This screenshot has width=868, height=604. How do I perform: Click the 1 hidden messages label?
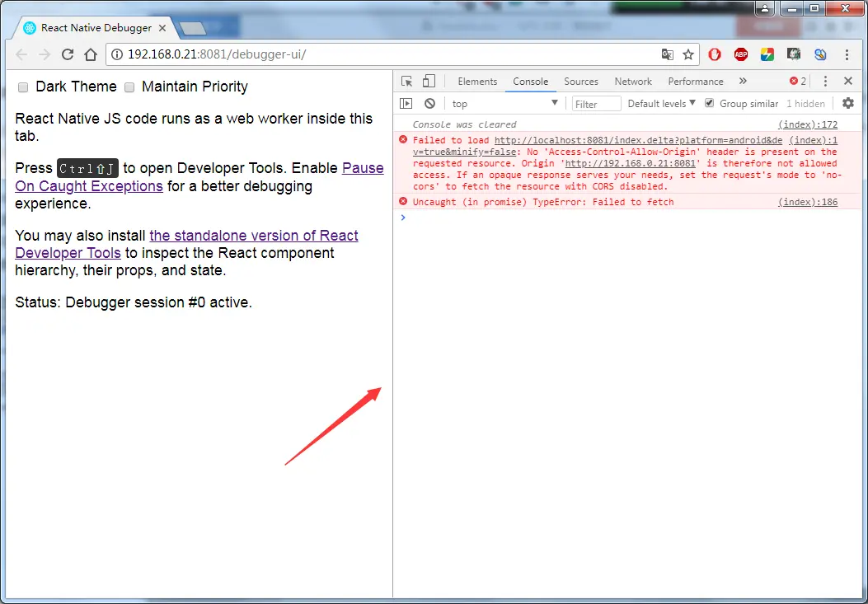tap(805, 104)
